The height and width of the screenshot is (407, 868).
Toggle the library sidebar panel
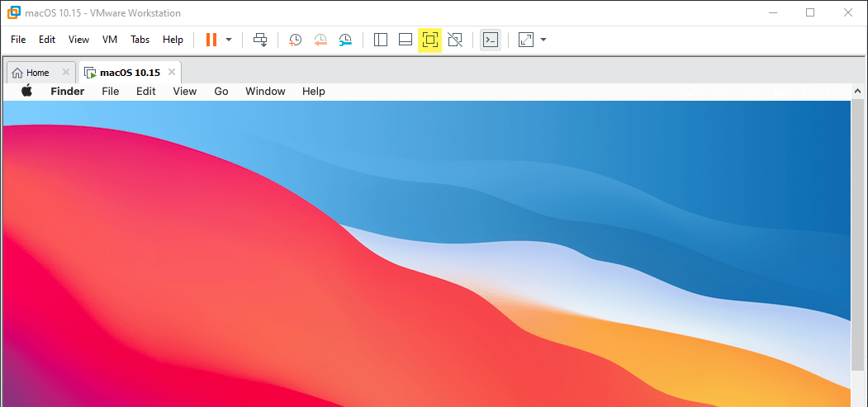click(380, 40)
